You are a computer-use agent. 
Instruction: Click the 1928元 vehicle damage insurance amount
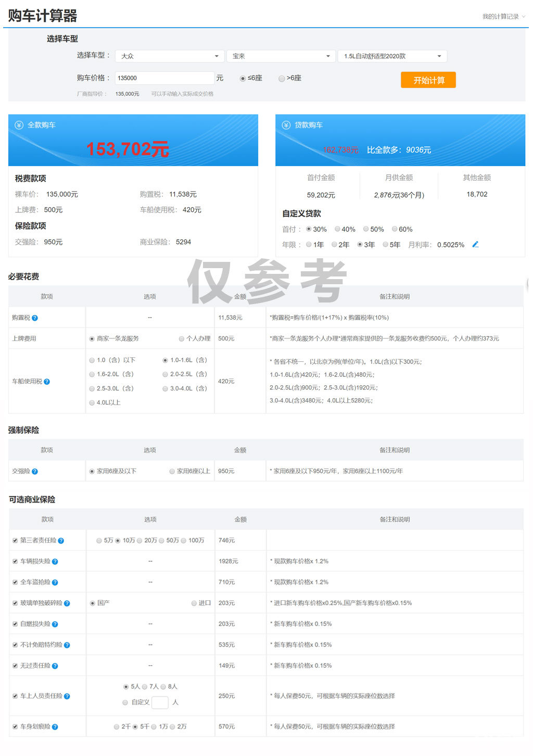coord(229,561)
